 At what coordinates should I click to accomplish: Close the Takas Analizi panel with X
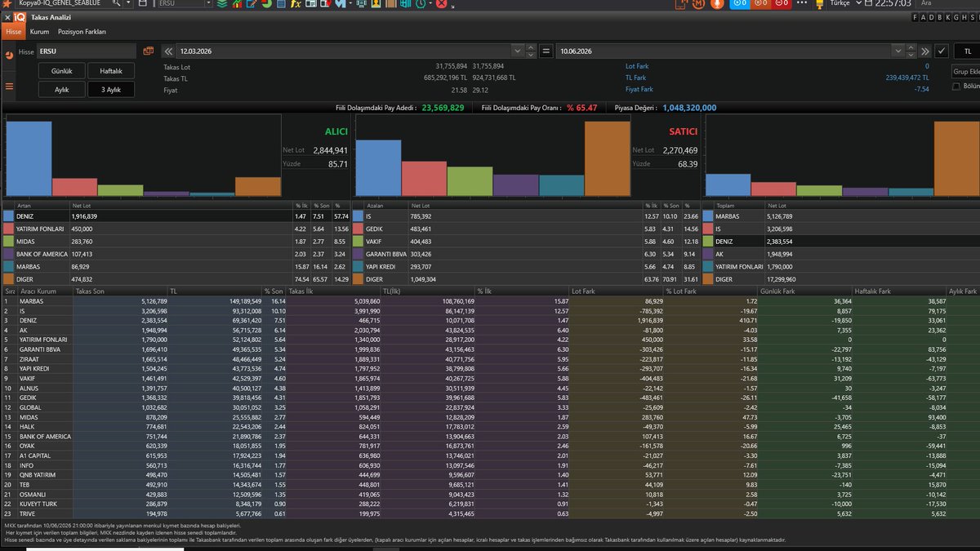7,17
